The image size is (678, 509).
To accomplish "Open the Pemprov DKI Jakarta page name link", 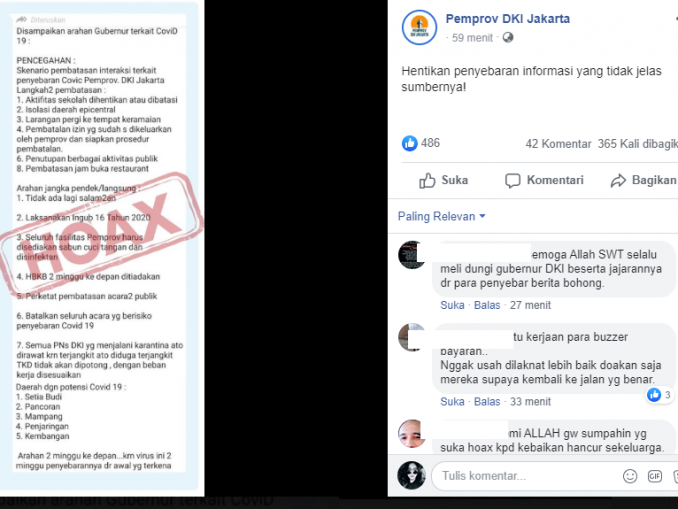I will pyautogui.click(x=508, y=19).
